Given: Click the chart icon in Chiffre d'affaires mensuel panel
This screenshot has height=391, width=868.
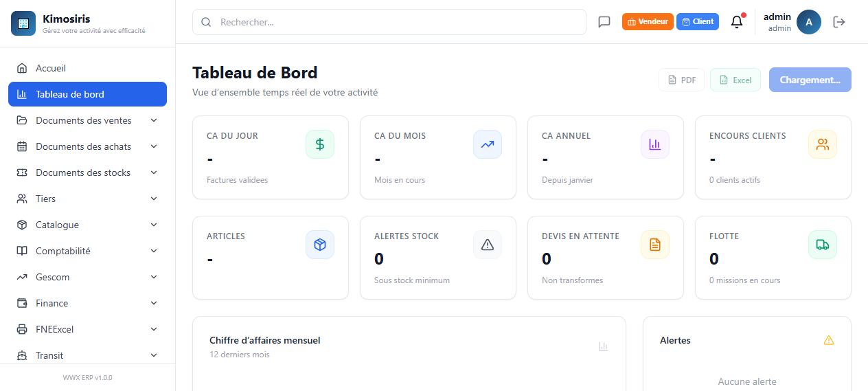Looking at the screenshot, I should tap(604, 346).
